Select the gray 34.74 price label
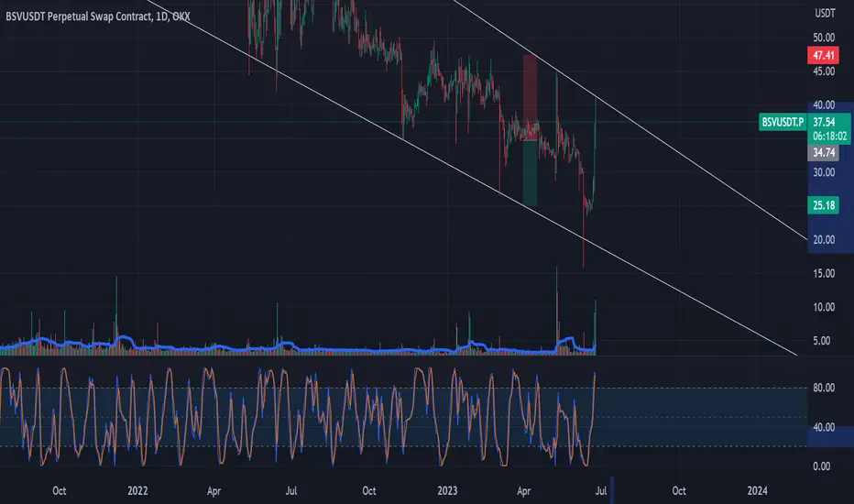 pyautogui.click(x=823, y=152)
